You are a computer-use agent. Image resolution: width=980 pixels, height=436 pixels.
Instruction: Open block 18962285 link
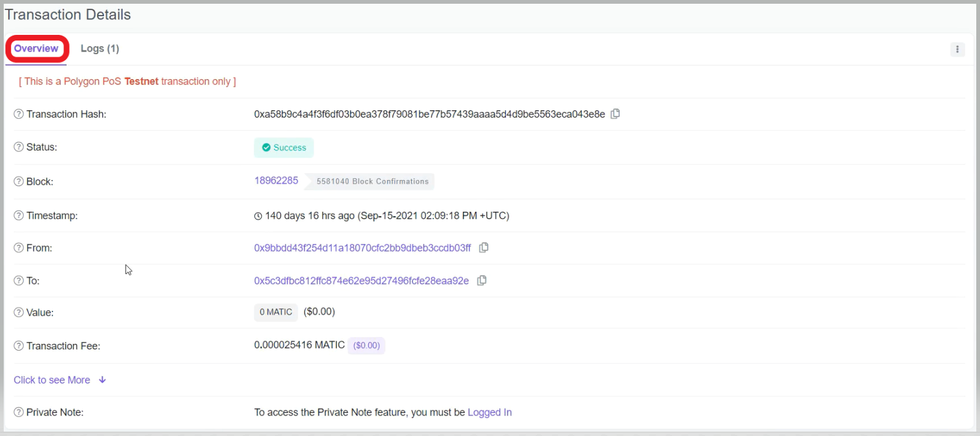(276, 181)
